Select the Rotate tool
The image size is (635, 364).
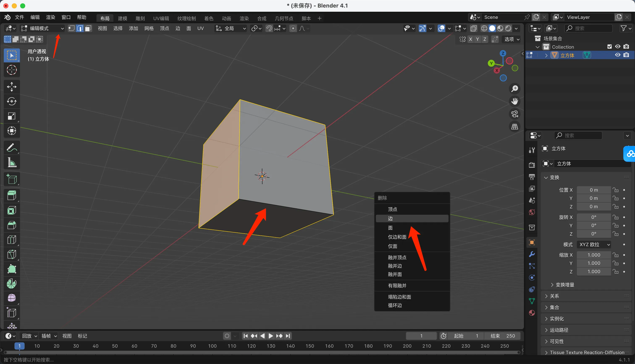click(x=12, y=101)
